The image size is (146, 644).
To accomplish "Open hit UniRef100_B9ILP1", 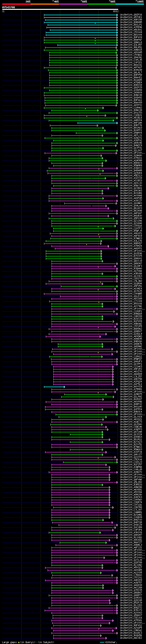I will (x=131, y=25).
